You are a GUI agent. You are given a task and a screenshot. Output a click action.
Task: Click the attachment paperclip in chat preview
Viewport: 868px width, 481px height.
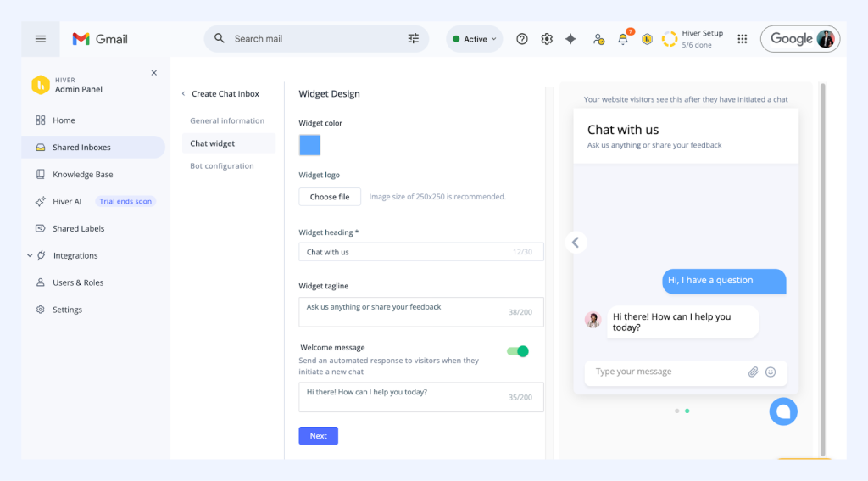(753, 372)
